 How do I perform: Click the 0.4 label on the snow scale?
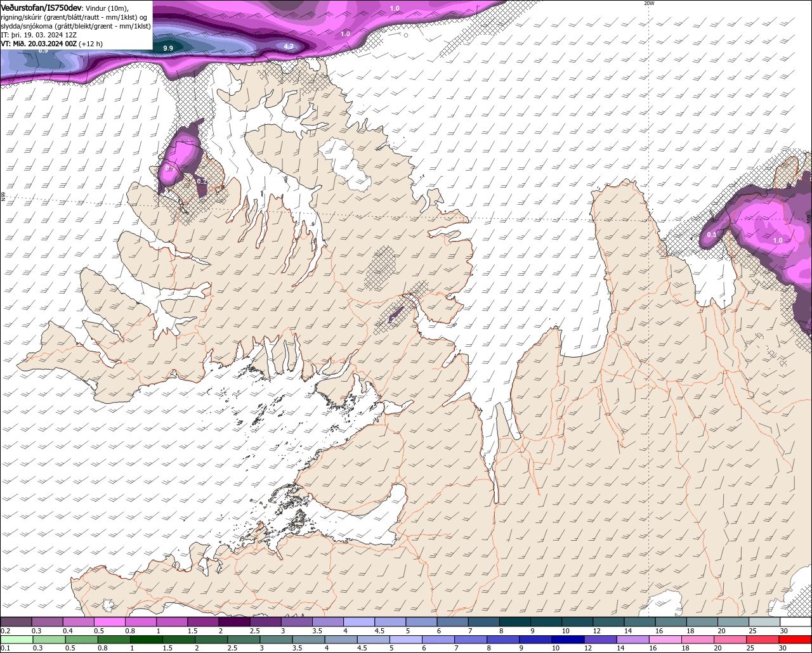(x=69, y=631)
